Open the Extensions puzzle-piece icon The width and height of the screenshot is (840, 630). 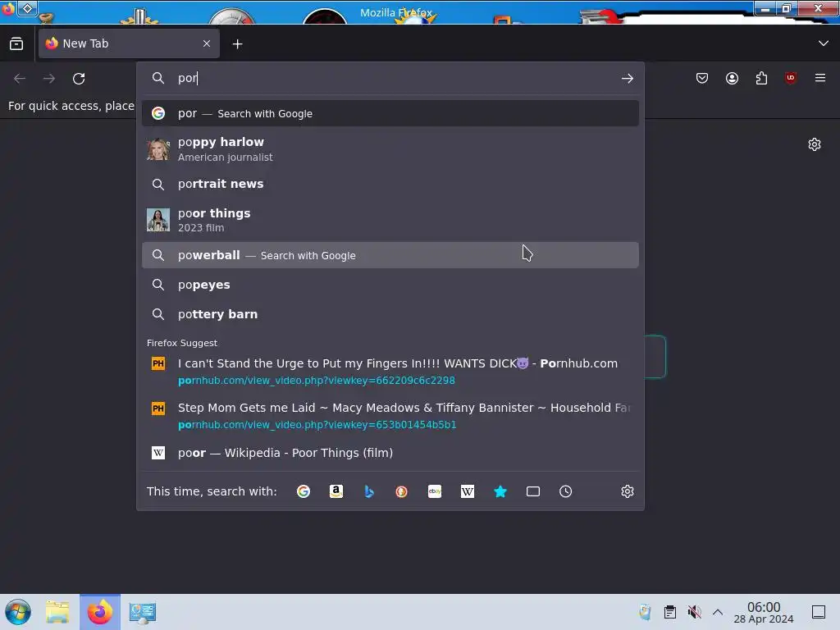click(x=761, y=78)
